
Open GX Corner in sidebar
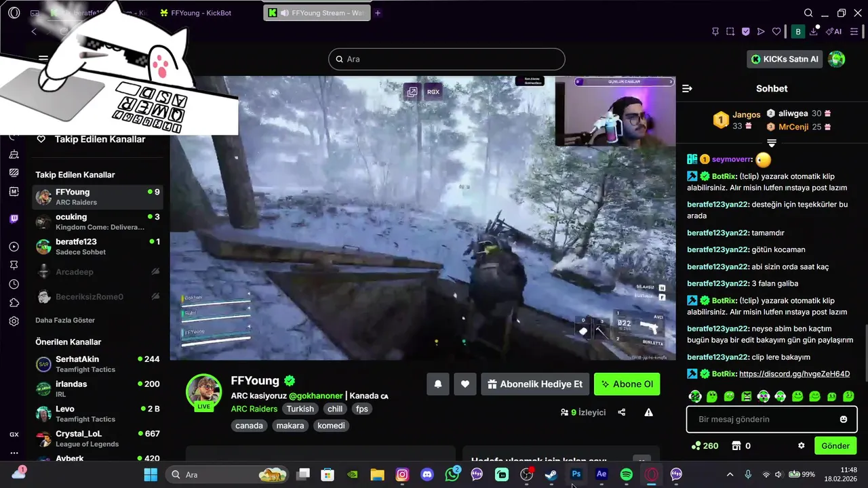click(14, 434)
